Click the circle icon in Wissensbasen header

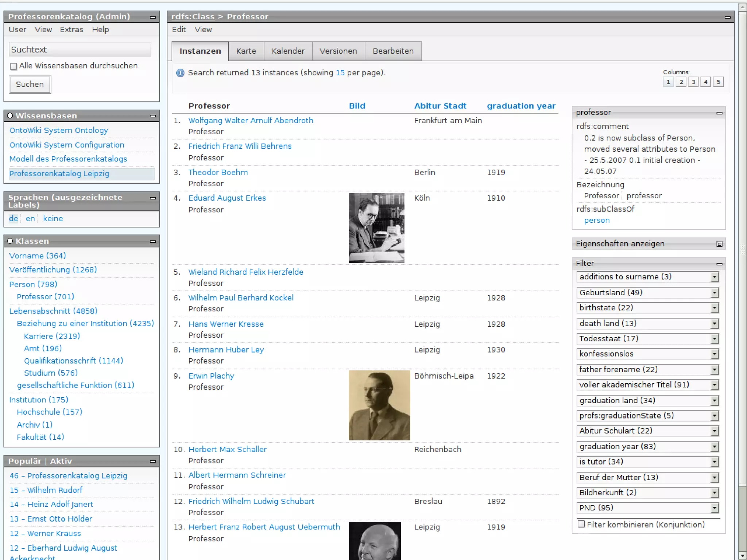click(x=10, y=116)
